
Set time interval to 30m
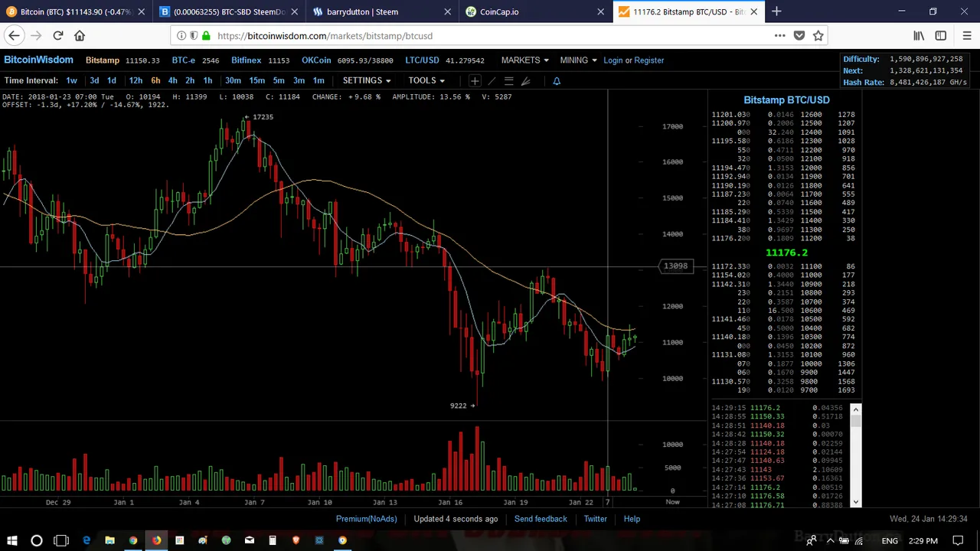[233, 80]
